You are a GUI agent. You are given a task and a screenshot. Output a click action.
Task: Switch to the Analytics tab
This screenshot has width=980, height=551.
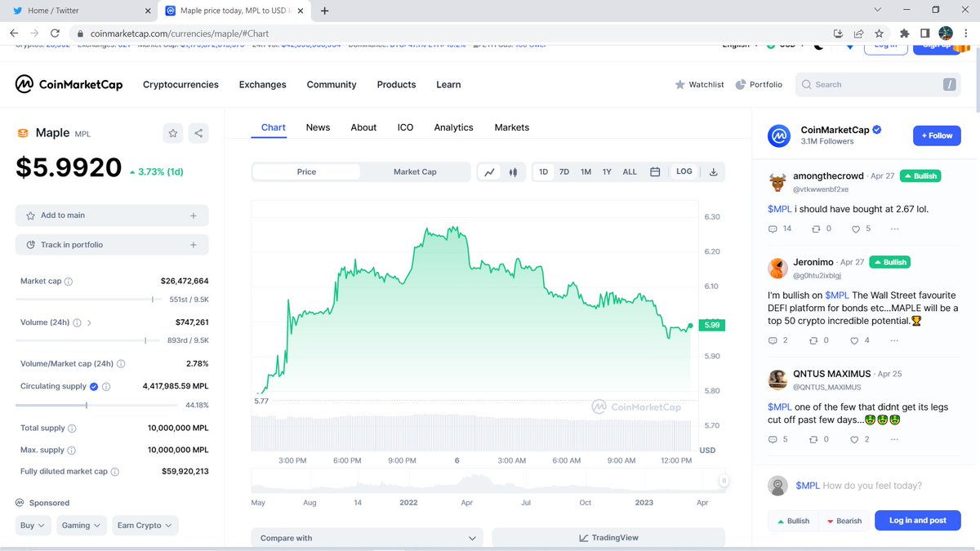tap(453, 127)
